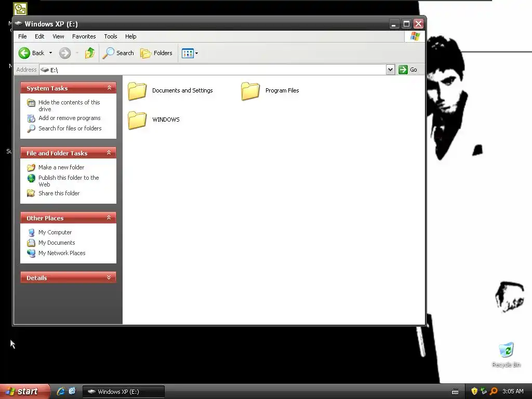Image resolution: width=532 pixels, height=399 pixels.
Task: Collapse the Other Places panel
Action: pos(109,218)
